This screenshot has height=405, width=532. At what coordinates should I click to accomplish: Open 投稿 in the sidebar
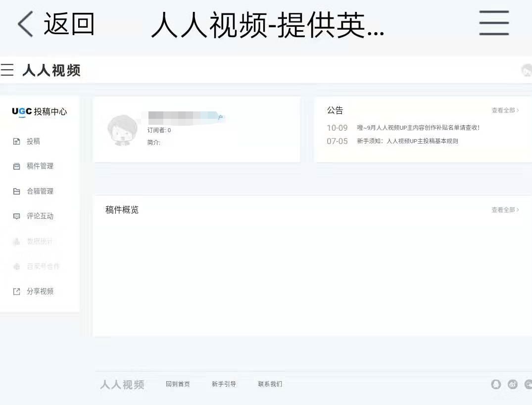33,141
